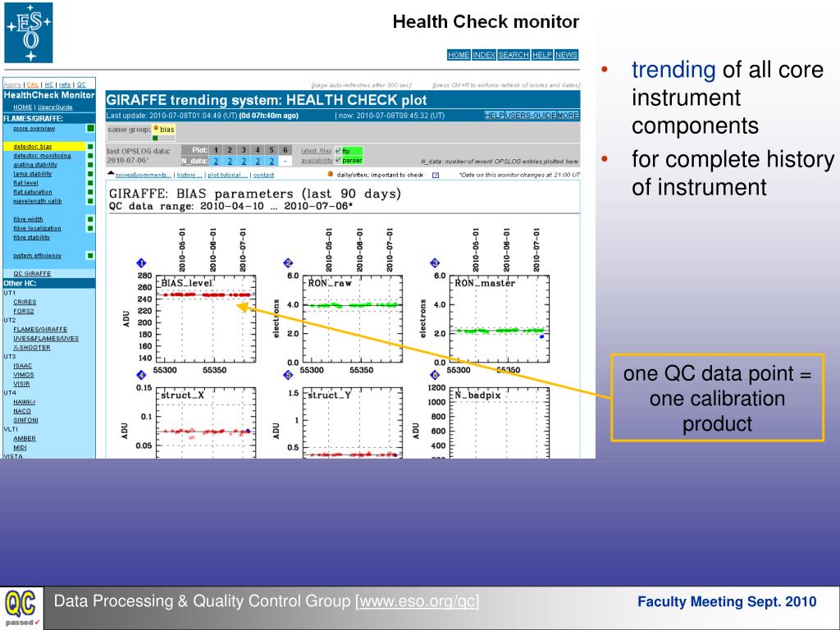Click the ESO logo
The width and height of the screenshot is (840, 630).
click(x=29, y=33)
